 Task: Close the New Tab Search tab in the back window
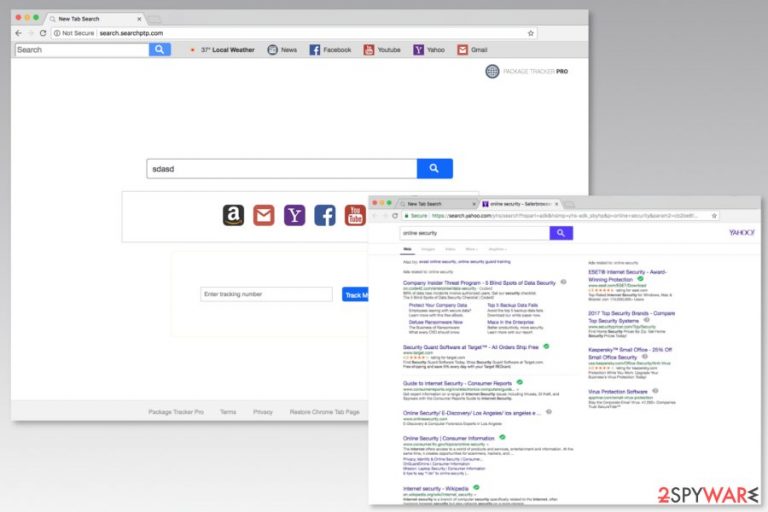[139, 19]
